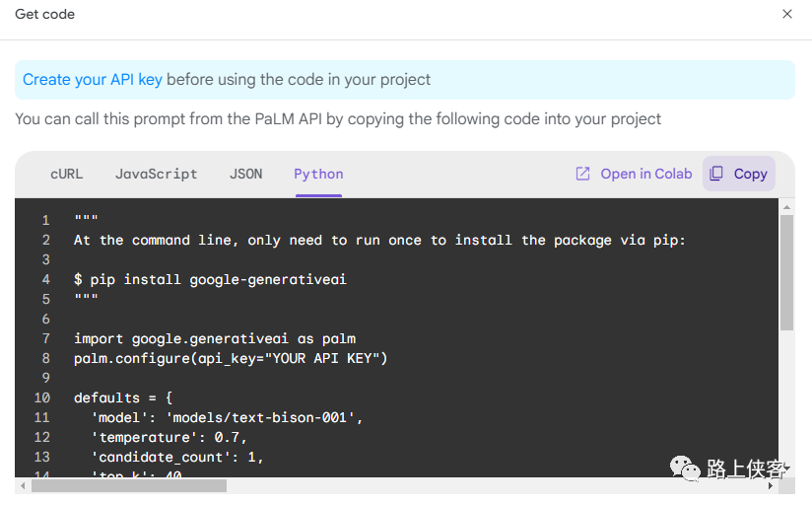Click the Copy code clipboard icon
The image size is (812, 505).
pyautogui.click(x=717, y=174)
